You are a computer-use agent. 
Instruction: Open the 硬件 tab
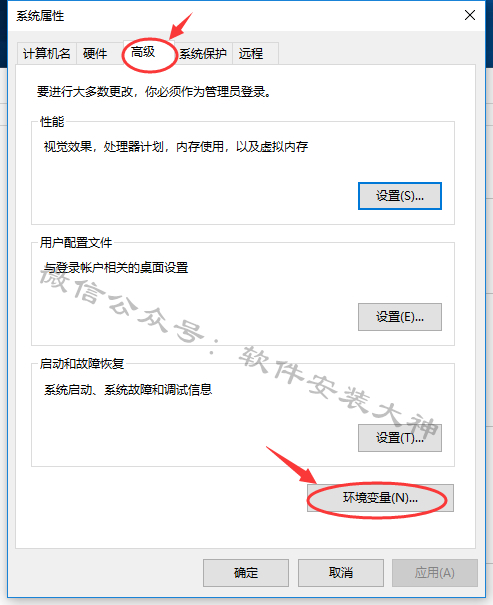(x=95, y=53)
